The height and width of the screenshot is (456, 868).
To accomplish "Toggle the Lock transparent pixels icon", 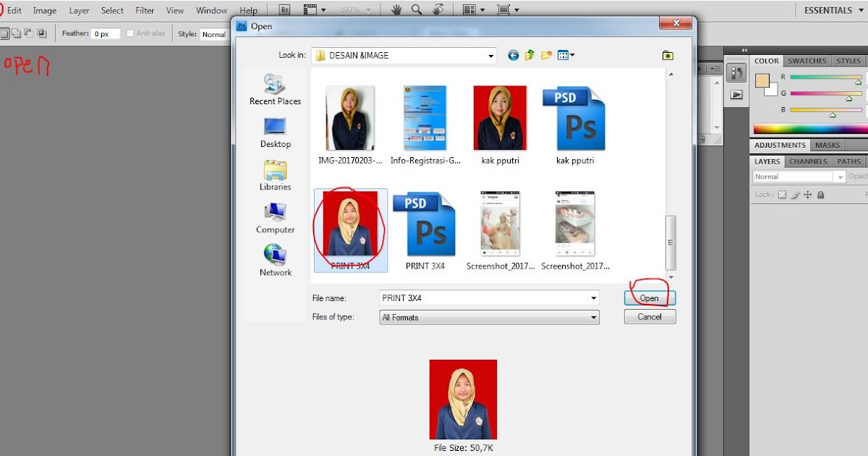I will pyautogui.click(x=783, y=195).
